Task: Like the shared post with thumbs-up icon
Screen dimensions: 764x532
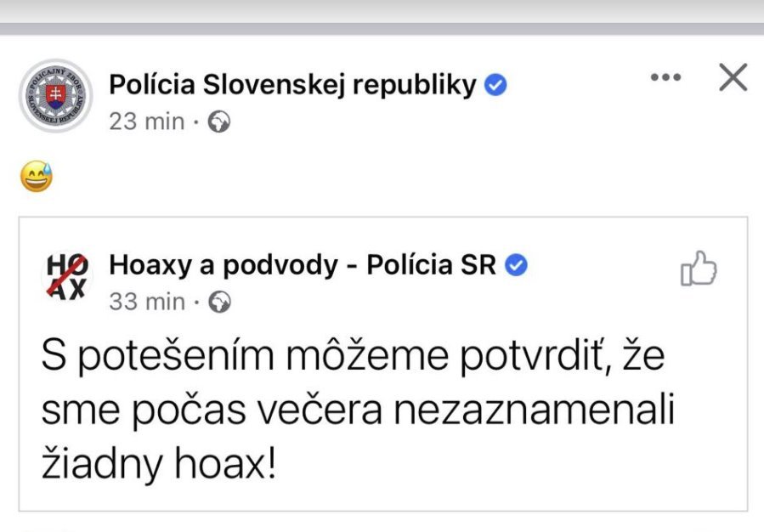Action: coord(699,270)
